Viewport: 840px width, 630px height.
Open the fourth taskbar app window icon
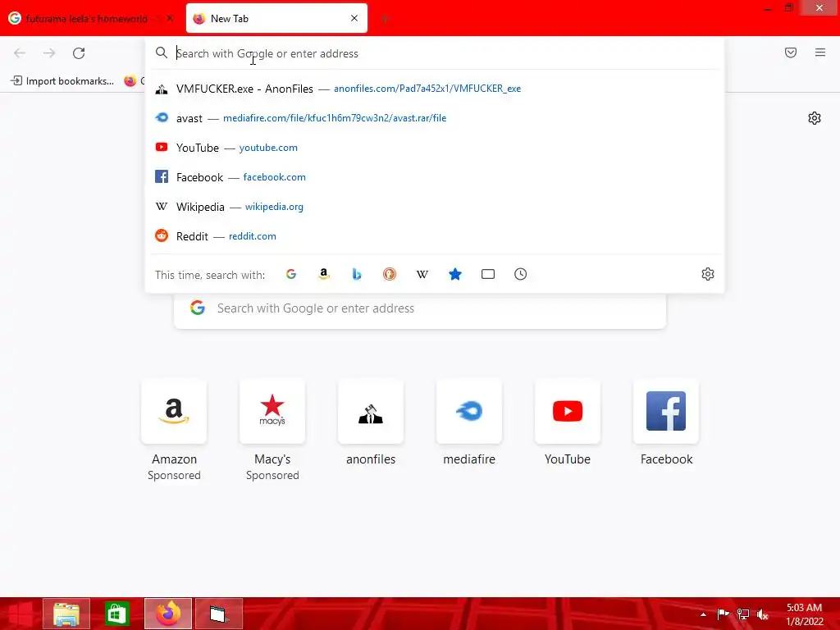[x=218, y=614]
